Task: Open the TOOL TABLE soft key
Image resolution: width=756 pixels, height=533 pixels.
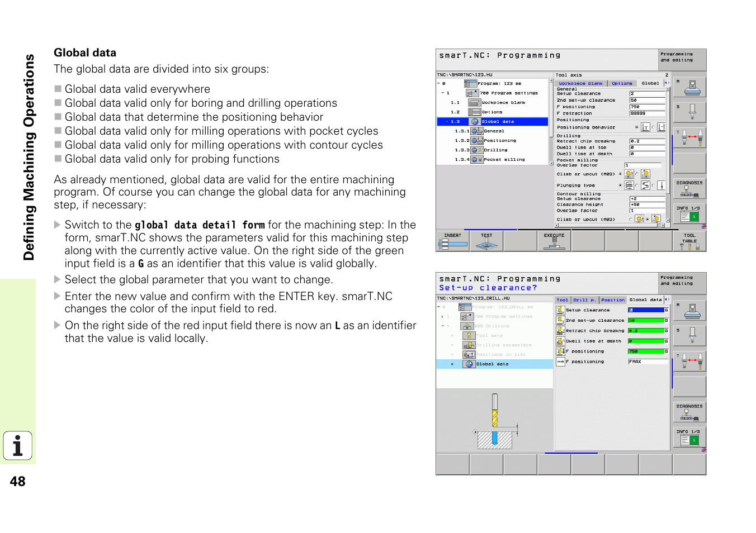Action: coord(689,241)
